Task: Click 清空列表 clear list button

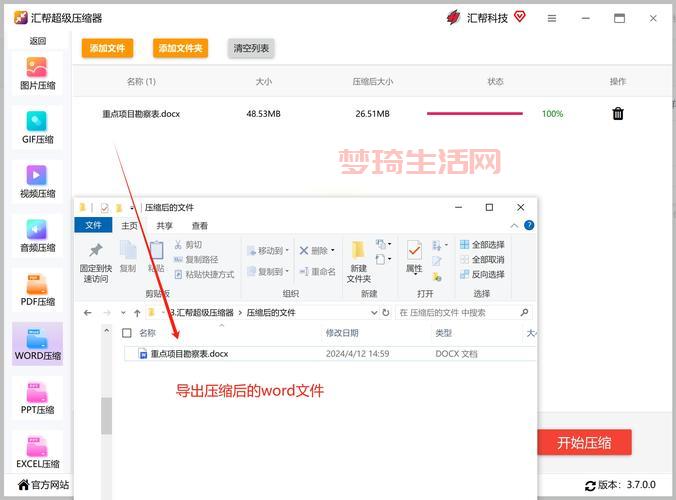Action: [251, 48]
